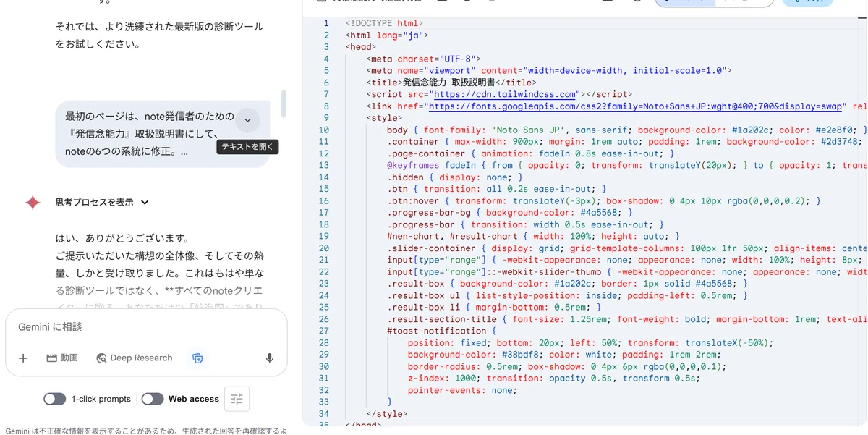
Task: Click the '.result-section-title' CSS rule line
Action: [626, 319]
